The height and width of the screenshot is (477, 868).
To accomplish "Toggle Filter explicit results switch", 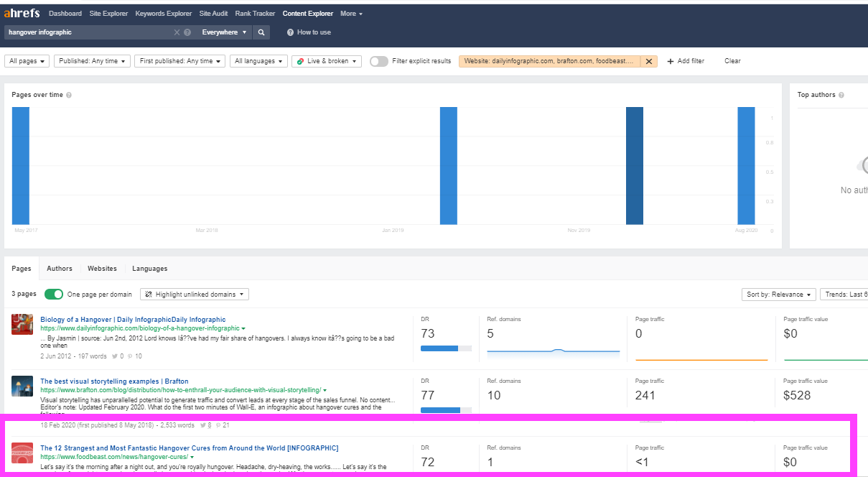I will [379, 61].
